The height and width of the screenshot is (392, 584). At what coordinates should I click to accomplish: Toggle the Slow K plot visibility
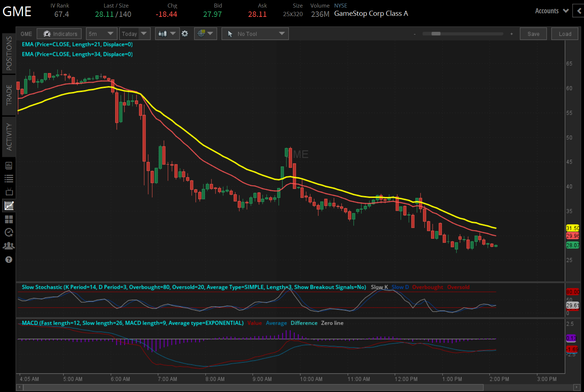(x=379, y=287)
